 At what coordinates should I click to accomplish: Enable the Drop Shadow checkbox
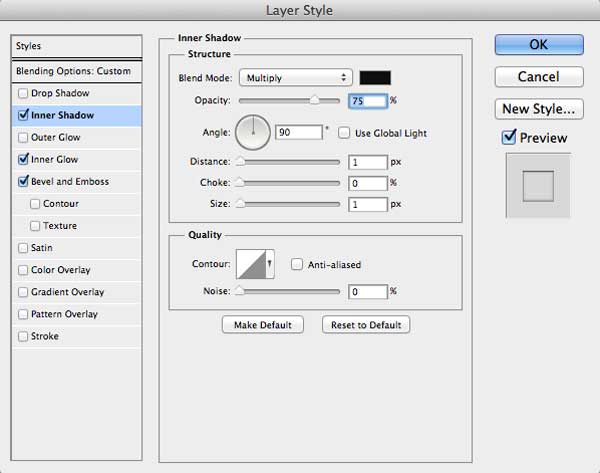(23, 93)
